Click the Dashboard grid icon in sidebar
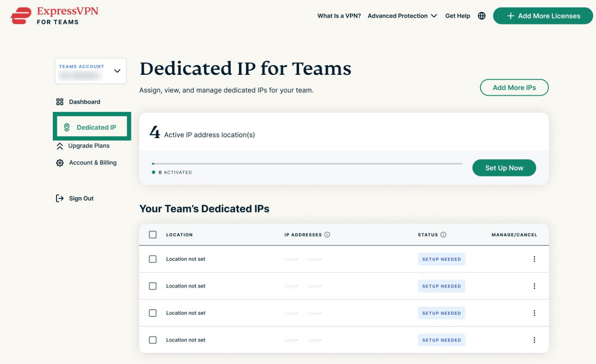 [x=60, y=102]
